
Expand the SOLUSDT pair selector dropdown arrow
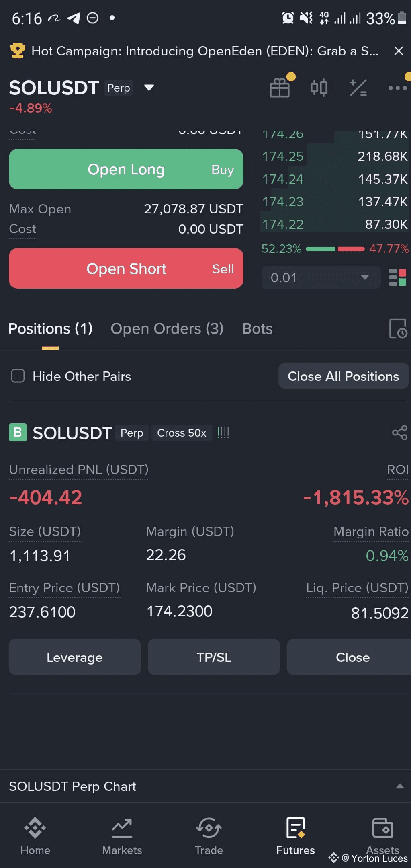[x=149, y=88]
